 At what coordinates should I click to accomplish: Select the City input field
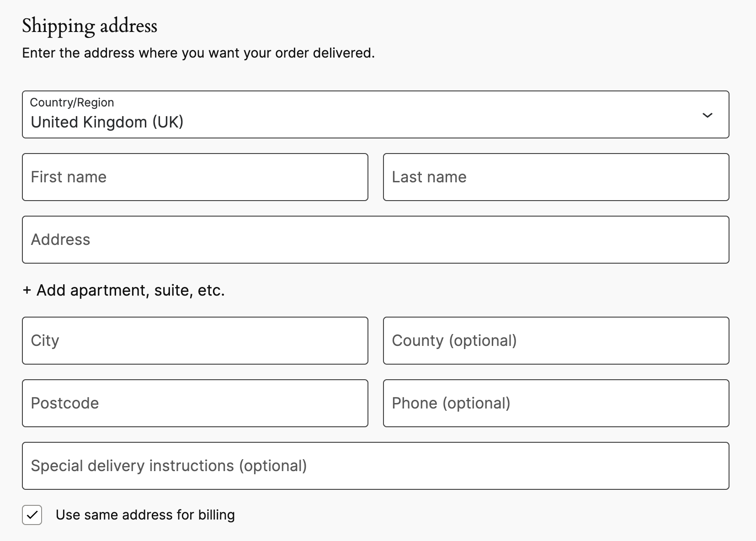pos(195,340)
